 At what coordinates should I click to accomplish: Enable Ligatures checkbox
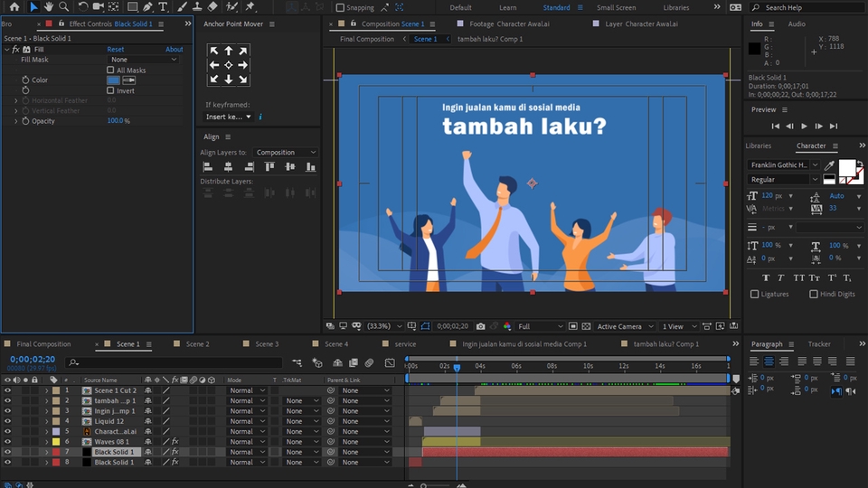(754, 295)
